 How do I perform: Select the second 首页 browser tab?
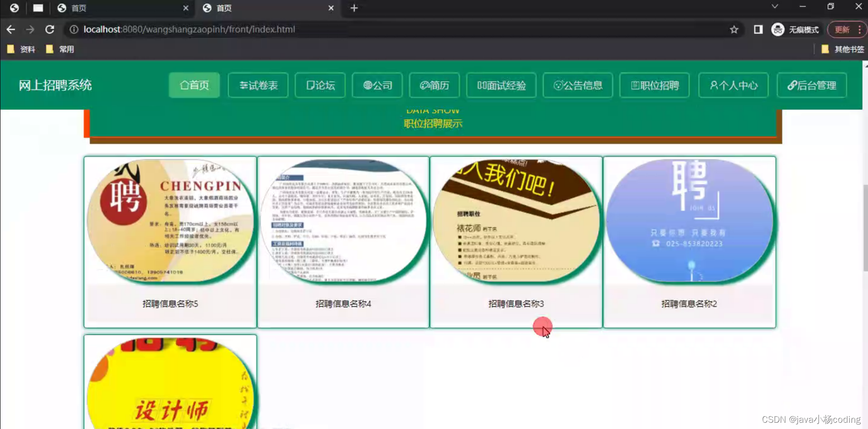coord(268,8)
